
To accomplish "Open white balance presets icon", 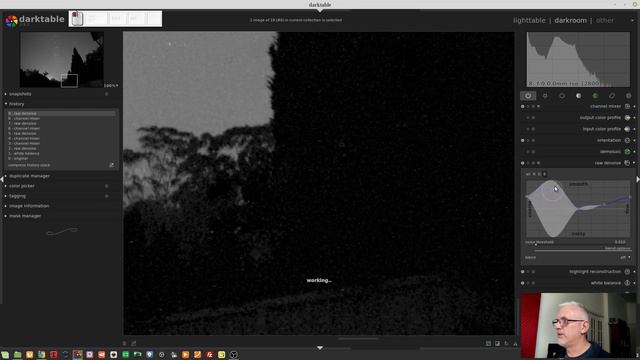I will pyautogui.click(x=627, y=283).
